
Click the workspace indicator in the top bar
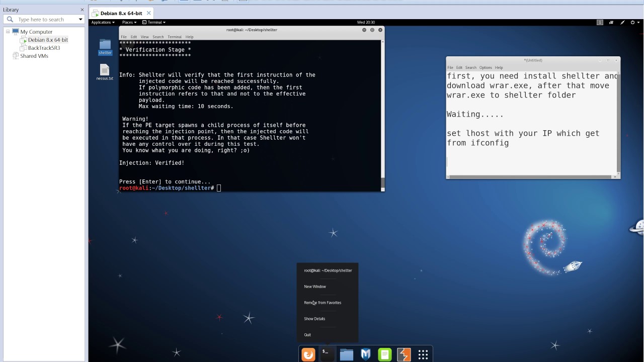pos(600,22)
